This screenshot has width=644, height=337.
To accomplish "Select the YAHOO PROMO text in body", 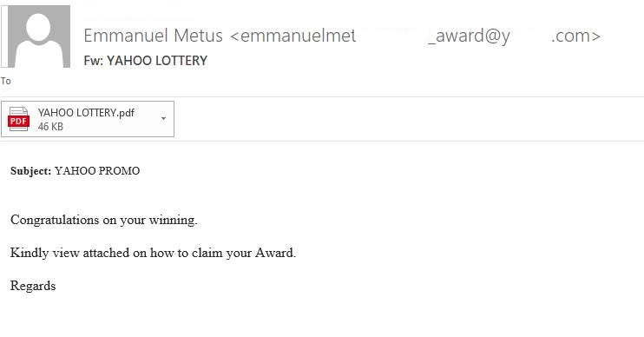I will pos(97,171).
